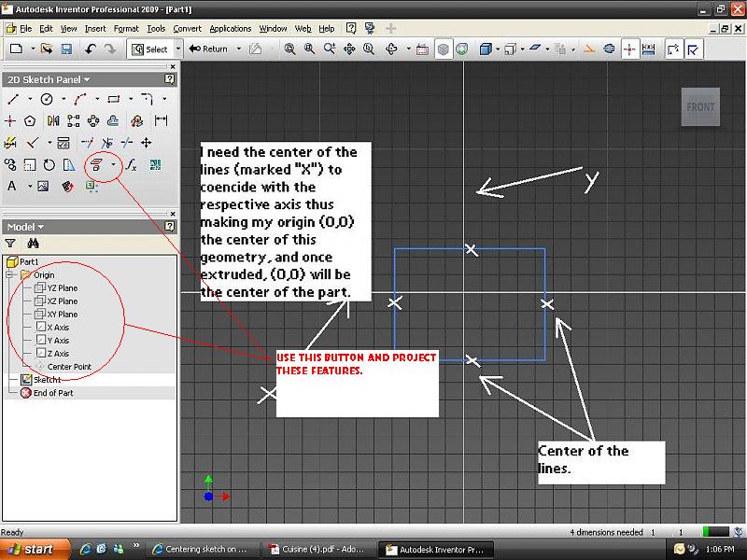Open the Project Geometry dropdown arrow
Viewport: 747px width, 560px height.
coord(113,165)
